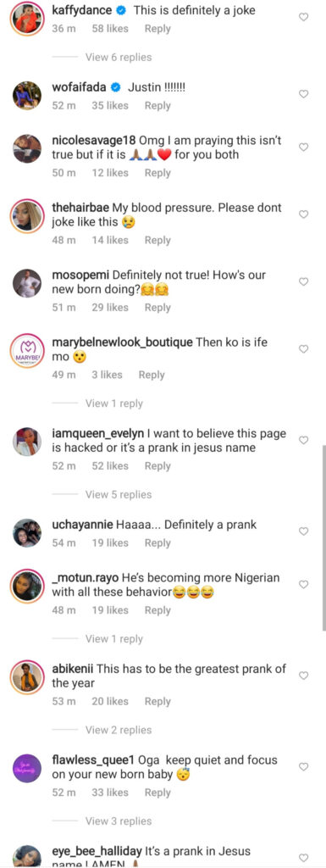
Task: Toggle like on flawless_quee1's comment
Action: click(x=303, y=766)
